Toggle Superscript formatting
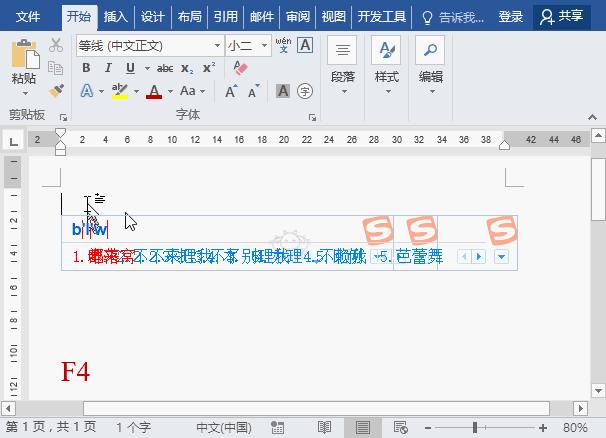This screenshot has height=438, width=606. 209,68
